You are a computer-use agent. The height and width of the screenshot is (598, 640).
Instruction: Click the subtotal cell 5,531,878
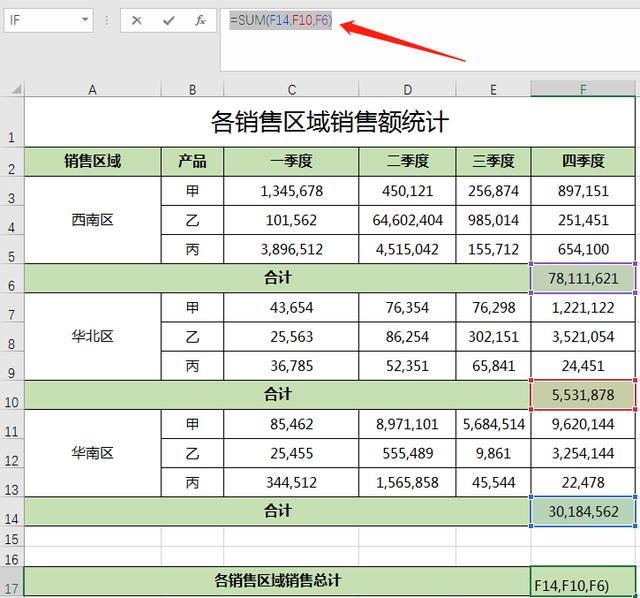coord(583,395)
